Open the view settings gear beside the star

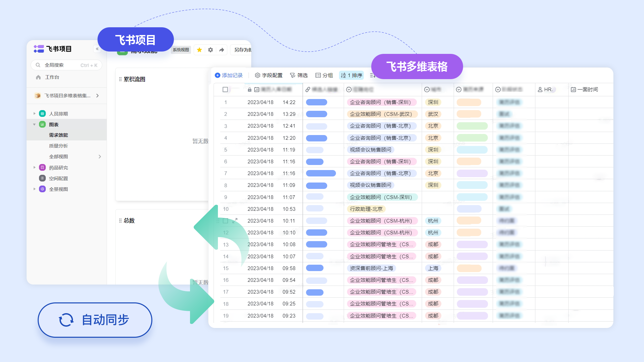(210, 50)
